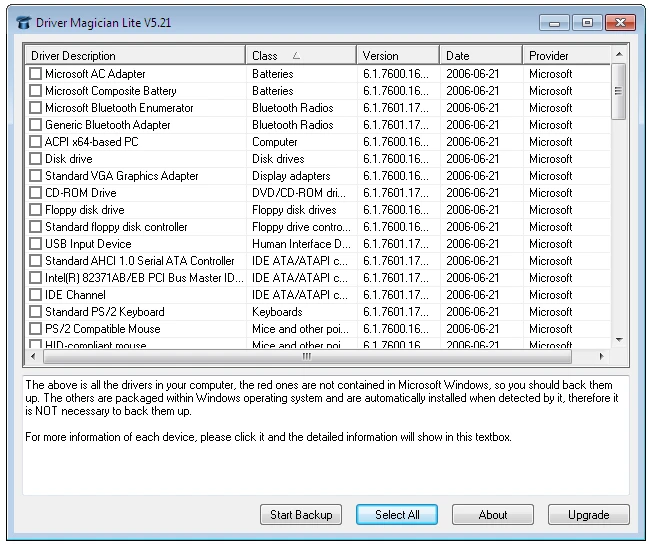Screen dimensions: 651x547
Task: Sort by the Driver Description column header
Action: click(x=135, y=55)
